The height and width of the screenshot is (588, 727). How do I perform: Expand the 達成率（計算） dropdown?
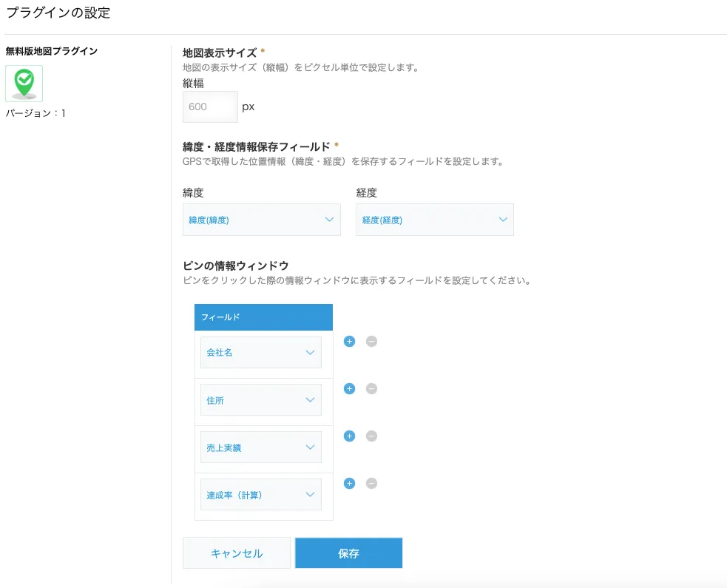tap(260, 495)
